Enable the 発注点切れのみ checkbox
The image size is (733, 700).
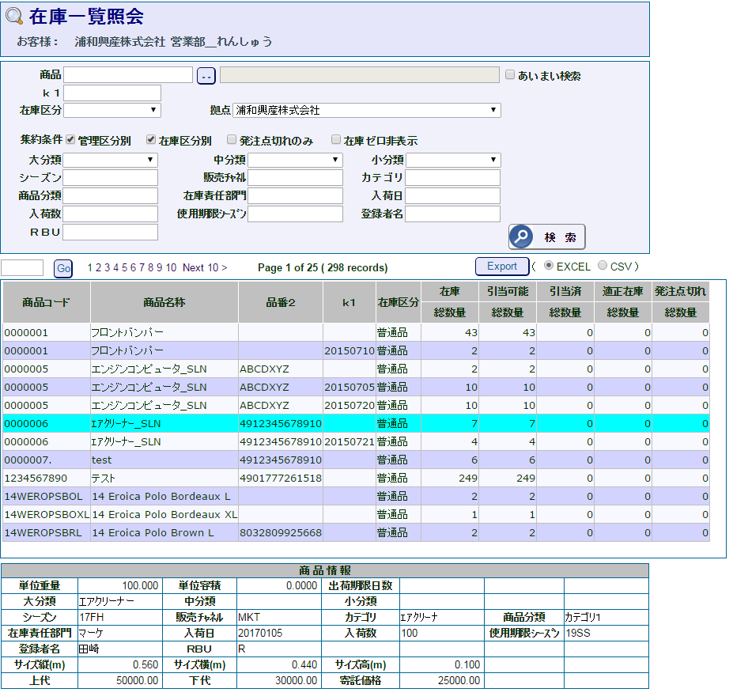point(232,139)
